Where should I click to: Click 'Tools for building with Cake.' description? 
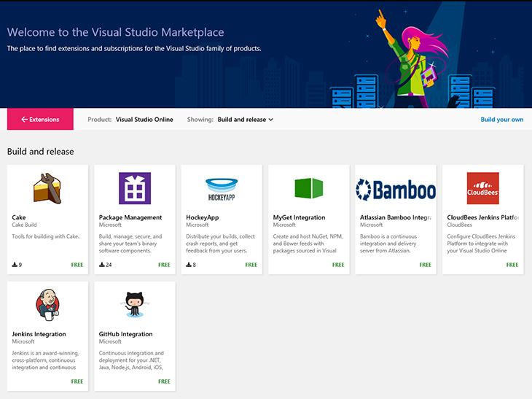(46, 236)
